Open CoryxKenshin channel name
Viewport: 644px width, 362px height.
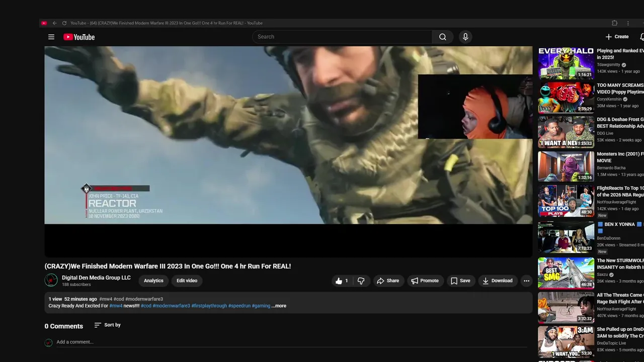pos(609,99)
